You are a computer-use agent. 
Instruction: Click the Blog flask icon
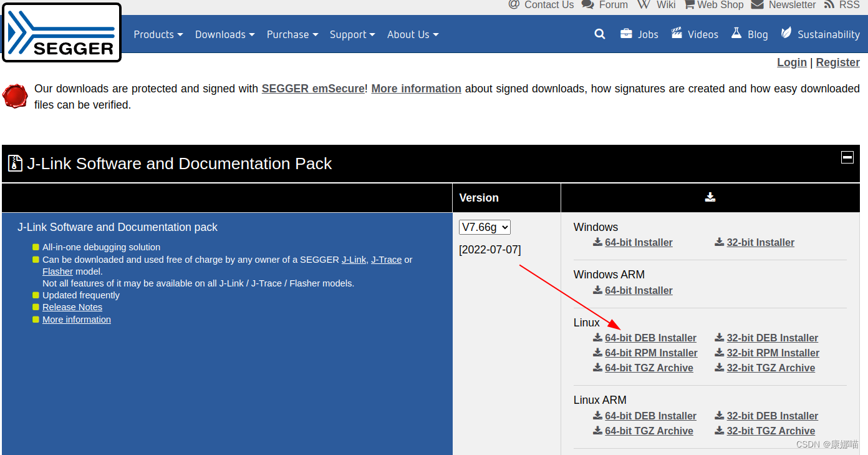tap(736, 34)
